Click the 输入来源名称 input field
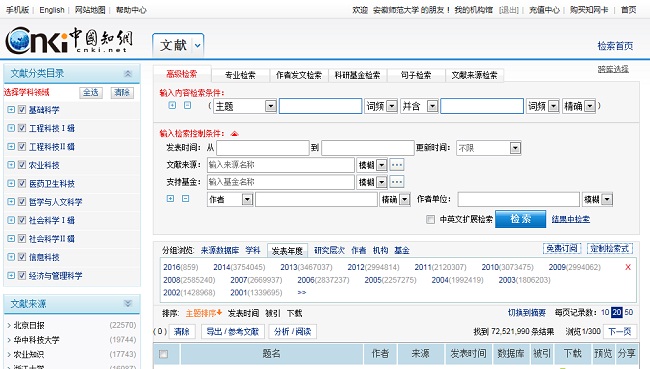 point(281,165)
